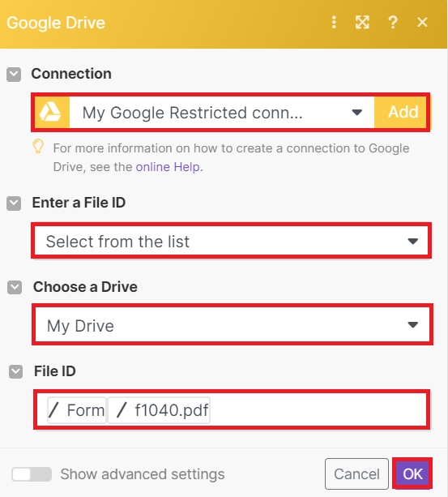
Task: Open help via the question mark icon
Action: pos(393,23)
